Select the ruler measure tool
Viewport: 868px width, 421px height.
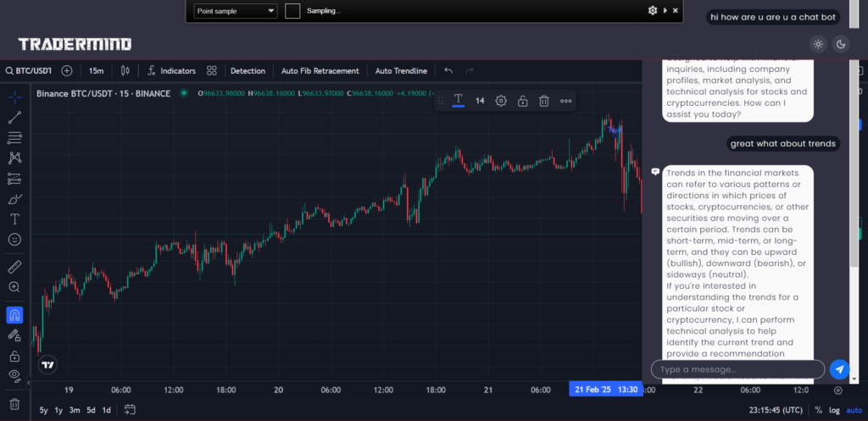click(x=15, y=267)
